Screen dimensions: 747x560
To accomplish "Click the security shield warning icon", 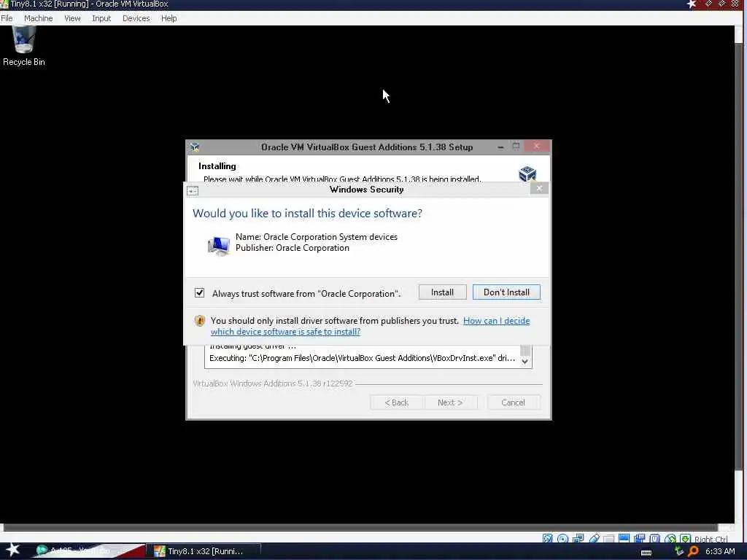I will click(x=200, y=321).
